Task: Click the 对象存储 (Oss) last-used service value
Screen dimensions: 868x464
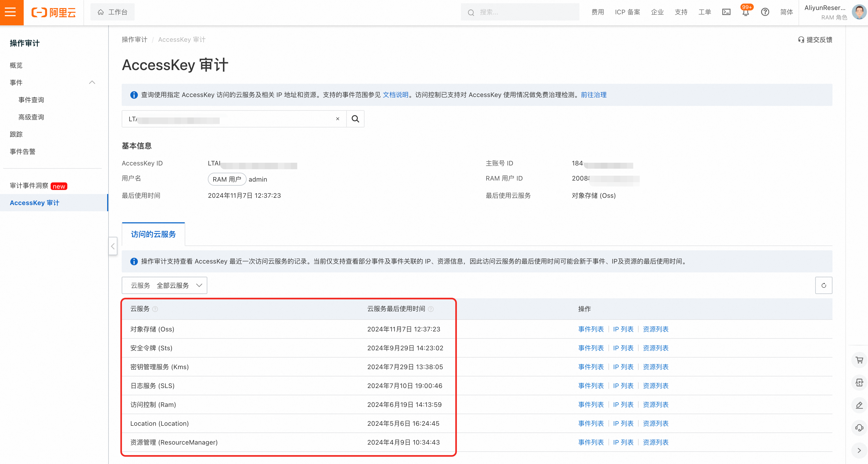Action: pyautogui.click(x=594, y=196)
